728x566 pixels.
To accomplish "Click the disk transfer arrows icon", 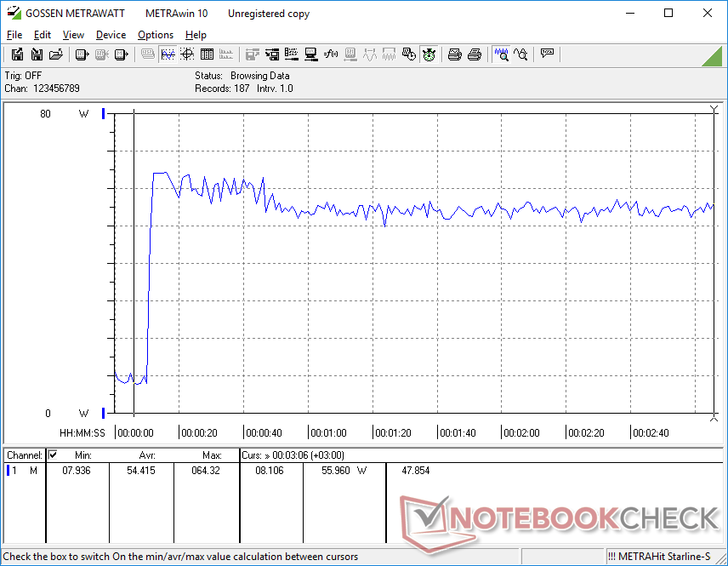I will click(x=271, y=54).
